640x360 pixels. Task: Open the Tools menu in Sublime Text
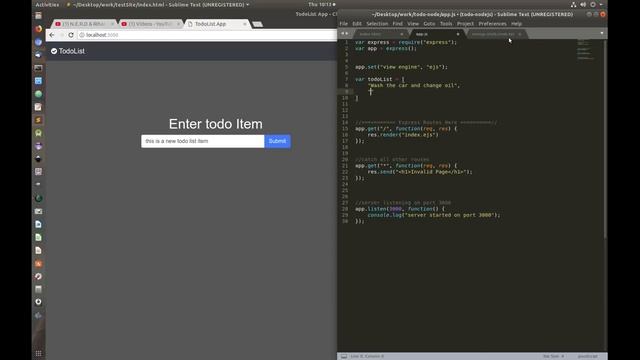tap(446, 24)
